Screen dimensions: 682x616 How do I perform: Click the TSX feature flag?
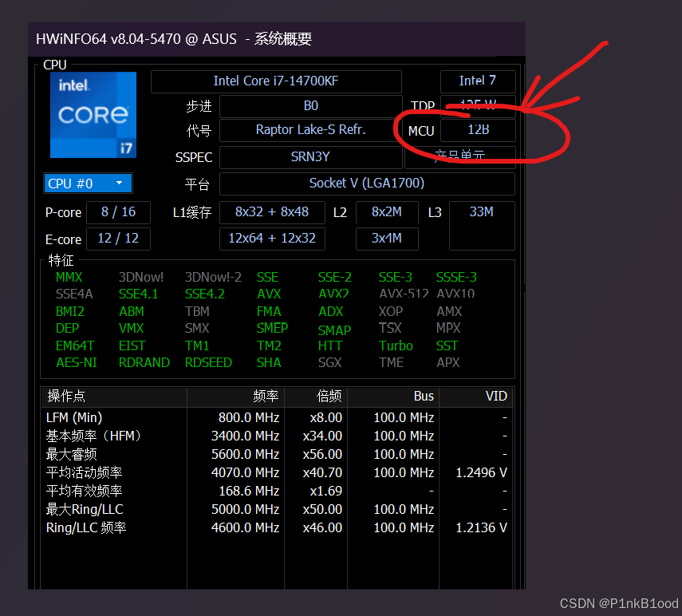(390, 328)
